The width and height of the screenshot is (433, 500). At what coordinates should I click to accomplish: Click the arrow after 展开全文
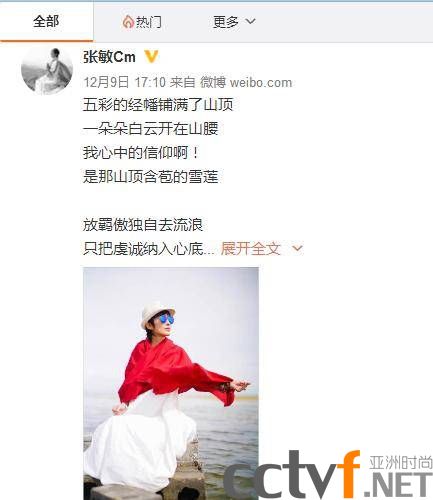click(297, 248)
